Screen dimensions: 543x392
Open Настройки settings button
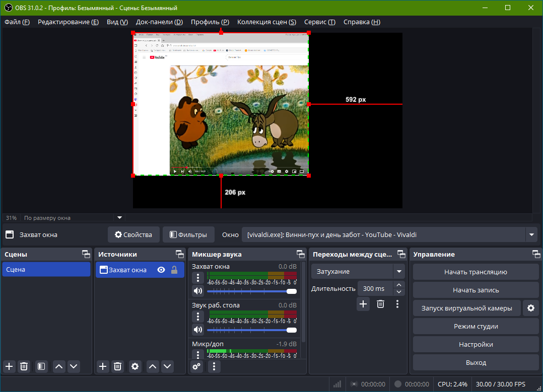(x=476, y=344)
